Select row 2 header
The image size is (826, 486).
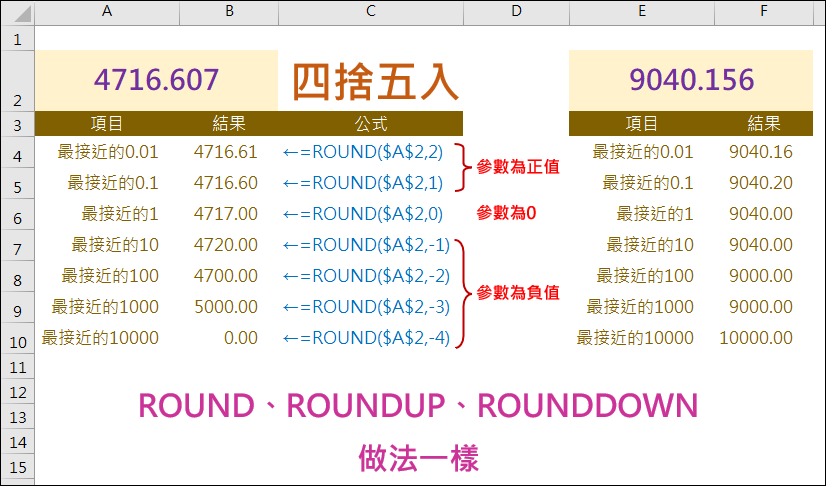point(18,82)
